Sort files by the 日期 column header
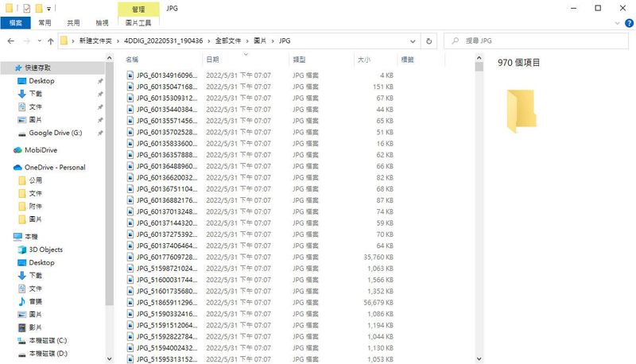The height and width of the screenshot is (364, 636). [x=246, y=60]
